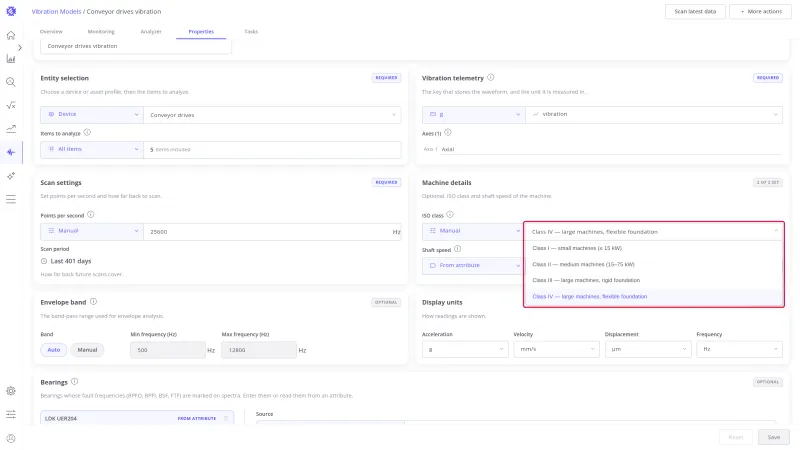Open the Acceleration unit dropdown
This screenshot has width=800, height=450.
click(x=465, y=349)
